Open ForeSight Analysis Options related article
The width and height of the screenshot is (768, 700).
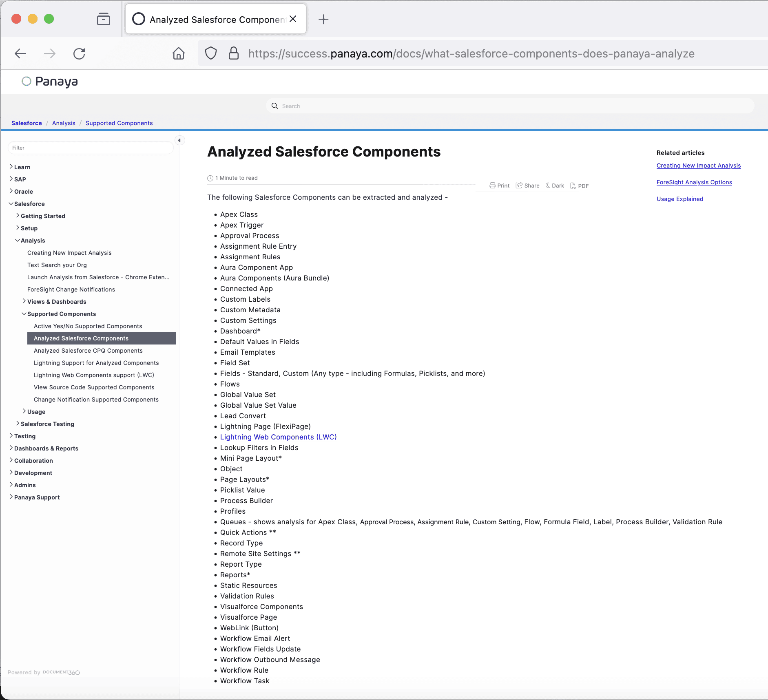click(x=694, y=182)
